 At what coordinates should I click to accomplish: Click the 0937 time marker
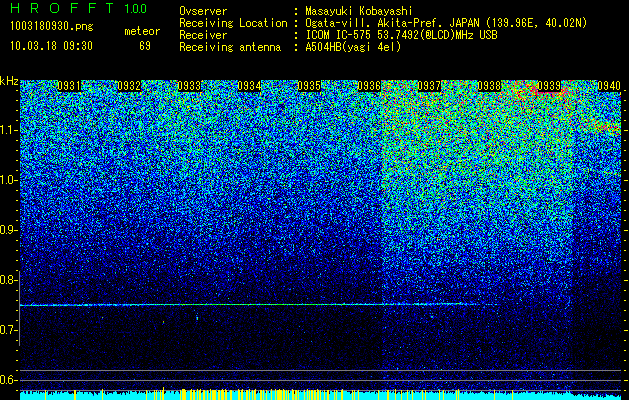coord(429,86)
